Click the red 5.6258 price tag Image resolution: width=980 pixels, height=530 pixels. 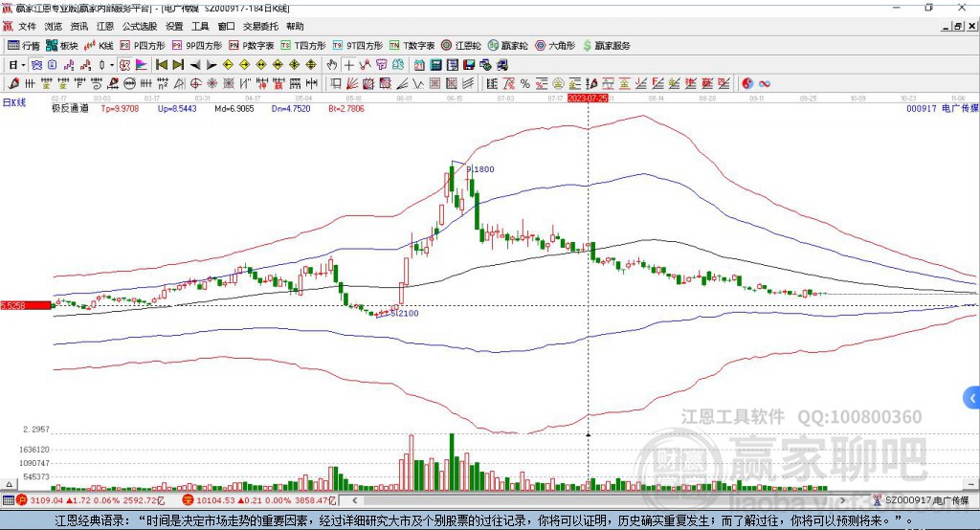pos(25,305)
